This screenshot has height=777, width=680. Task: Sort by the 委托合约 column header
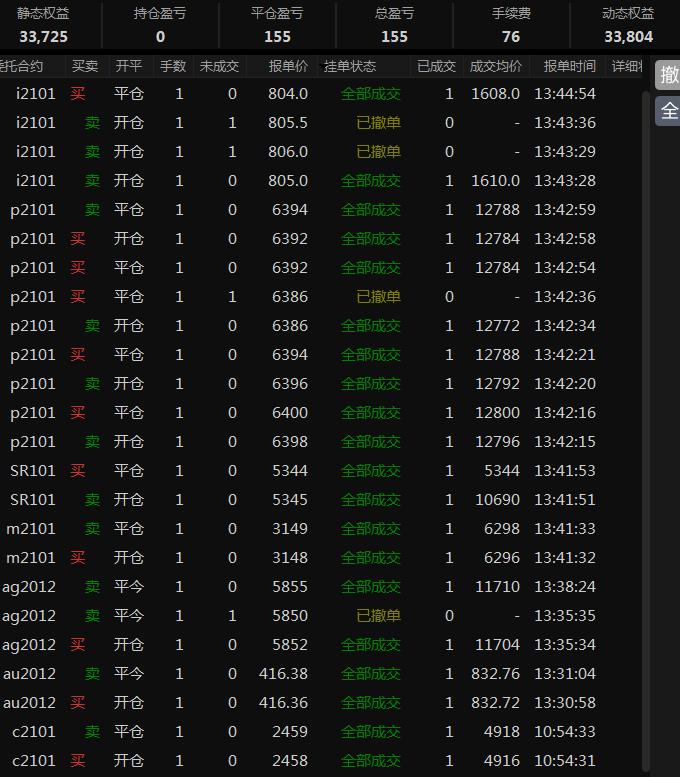pyautogui.click(x=22, y=66)
